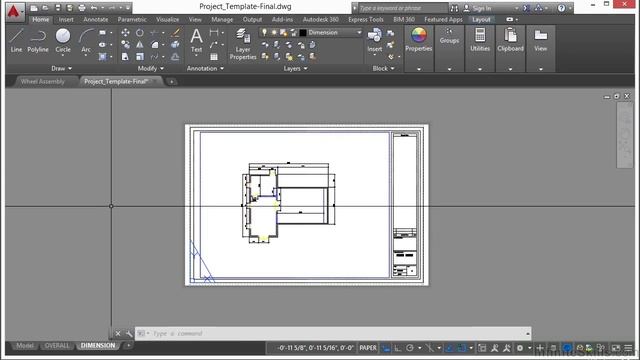Click the Plot printer icon in quick access
The width and height of the screenshot is (640, 360).
82,8
